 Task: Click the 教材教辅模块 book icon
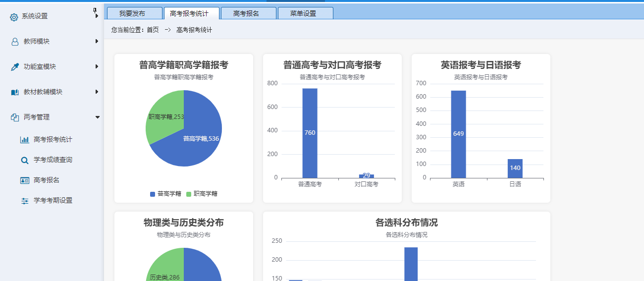(15, 92)
